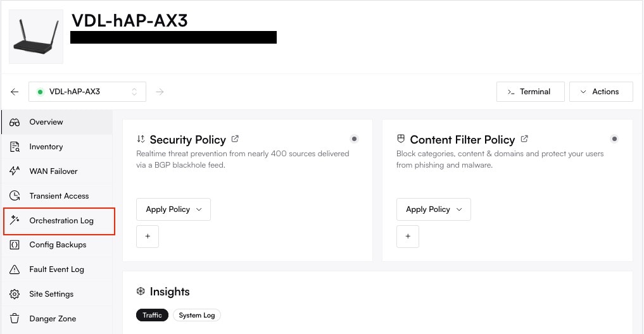Open Security Policy external link icon
Viewport: 644px width, 334px height.
236,139
